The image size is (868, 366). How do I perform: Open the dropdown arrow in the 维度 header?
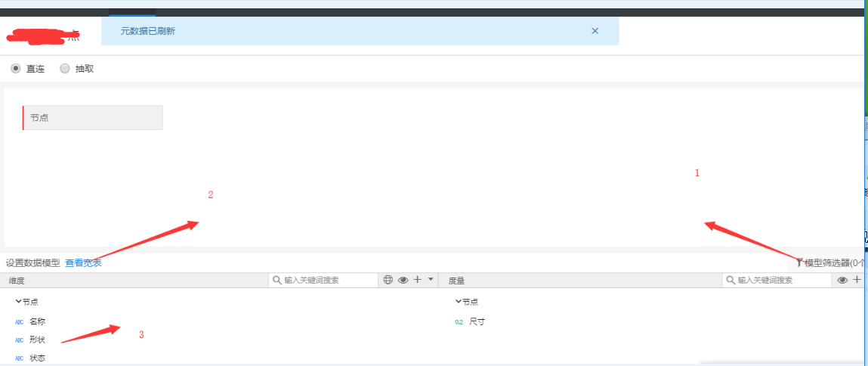click(431, 280)
